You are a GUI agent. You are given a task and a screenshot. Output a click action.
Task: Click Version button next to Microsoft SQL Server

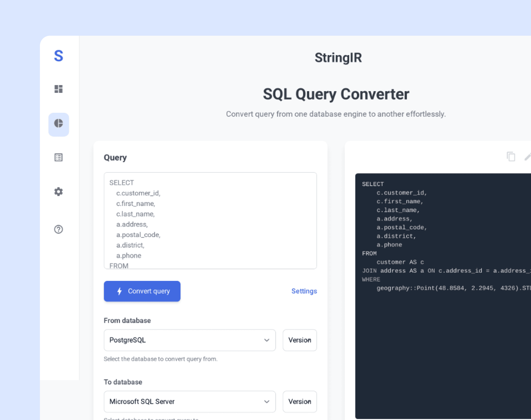300,402
